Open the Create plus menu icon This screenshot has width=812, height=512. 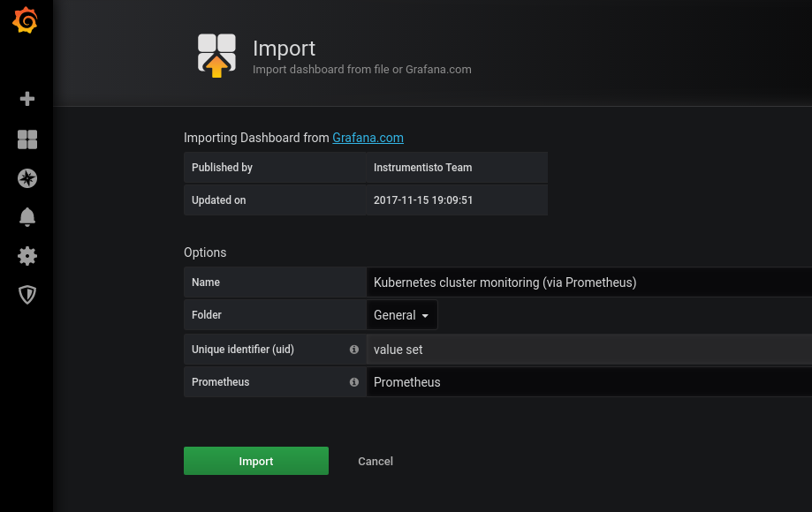(27, 99)
